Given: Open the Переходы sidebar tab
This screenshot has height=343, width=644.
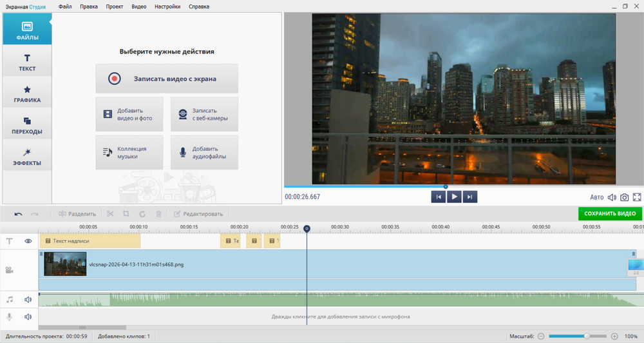Looking at the screenshot, I should click(27, 124).
